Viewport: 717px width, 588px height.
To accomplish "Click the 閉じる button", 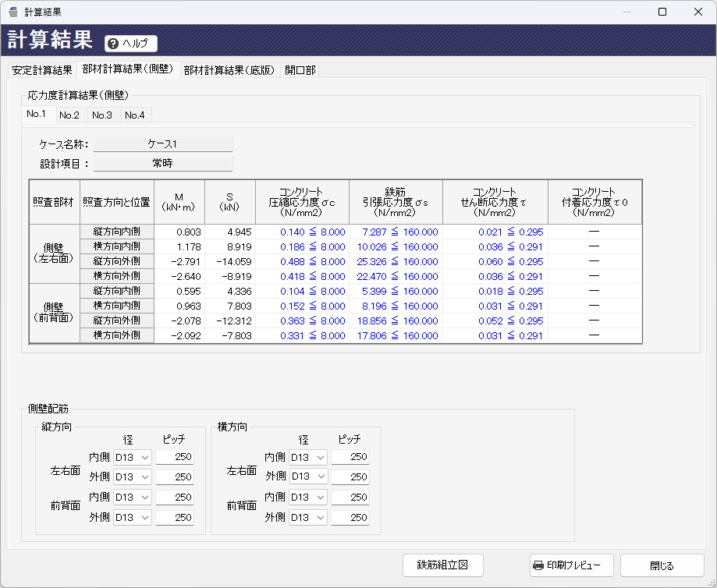I will point(662,565).
